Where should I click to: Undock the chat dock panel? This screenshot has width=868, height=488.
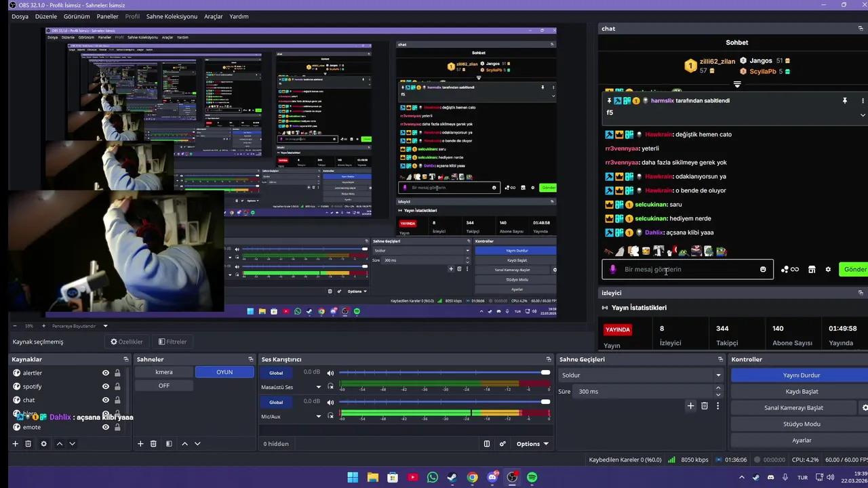pyautogui.click(x=861, y=28)
